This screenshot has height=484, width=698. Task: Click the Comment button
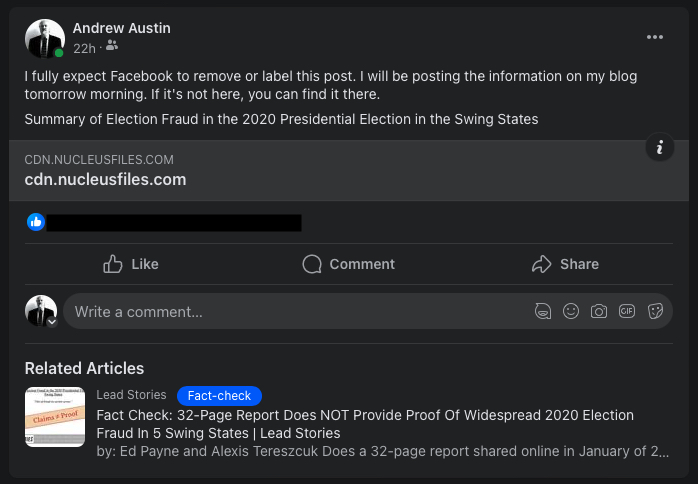coord(349,264)
